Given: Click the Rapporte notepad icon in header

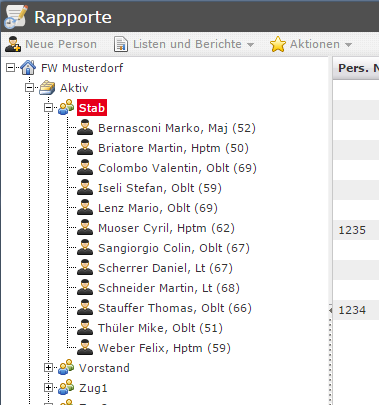Looking at the screenshot, I should coord(15,16).
